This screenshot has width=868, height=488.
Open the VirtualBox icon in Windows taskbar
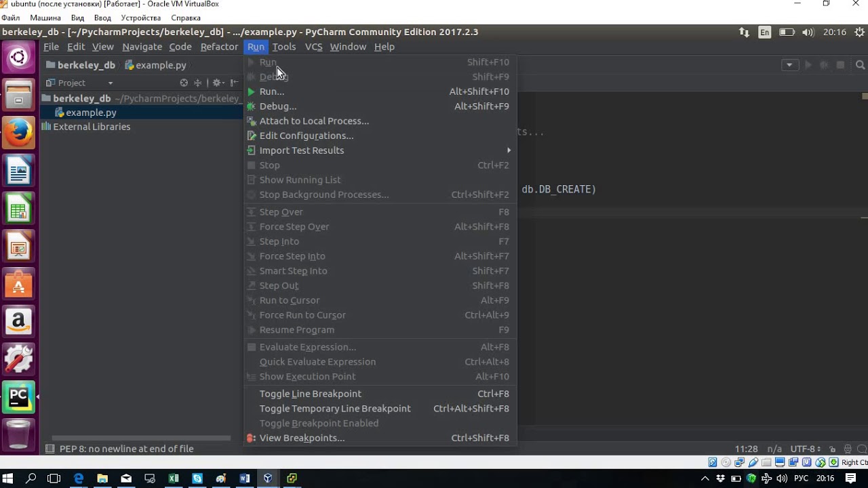point(268,479)
